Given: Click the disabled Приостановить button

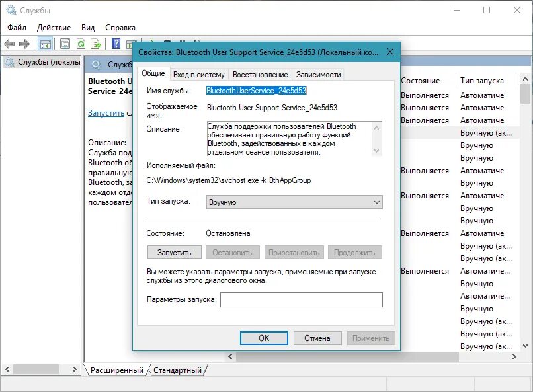Looking at the screenshot, I should pyautogui.click(x=294, y=253).
